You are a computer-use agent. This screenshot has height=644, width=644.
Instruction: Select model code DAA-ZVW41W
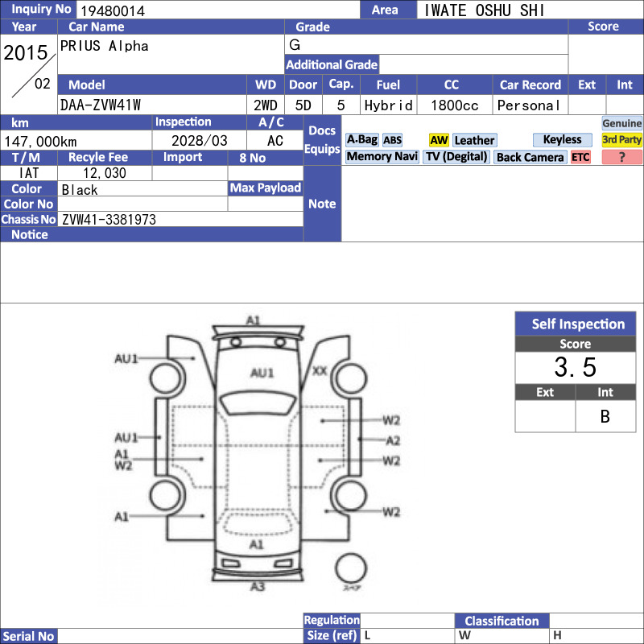point(101,105)
